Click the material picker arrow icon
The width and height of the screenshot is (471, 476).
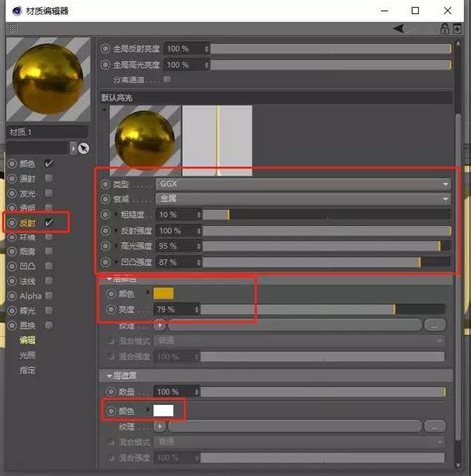[x=84, y=148]
